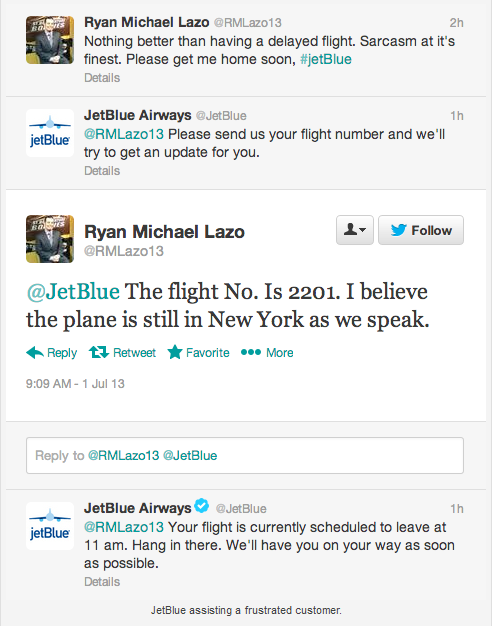Click the Retweet arrows icon

coord(99,353)
